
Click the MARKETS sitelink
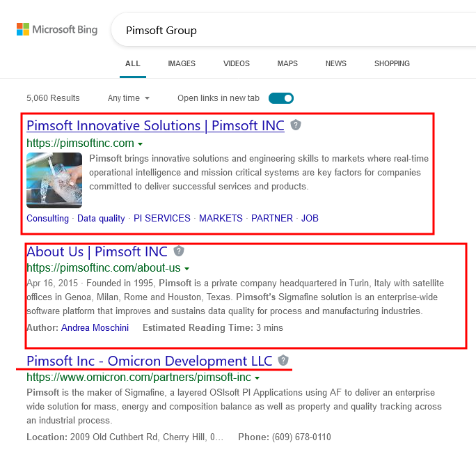tap(221, 218)
